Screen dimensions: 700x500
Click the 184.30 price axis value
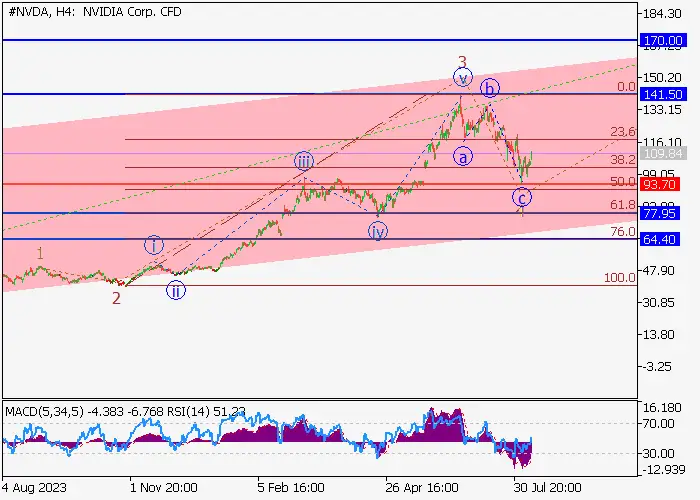coord(662,14)
